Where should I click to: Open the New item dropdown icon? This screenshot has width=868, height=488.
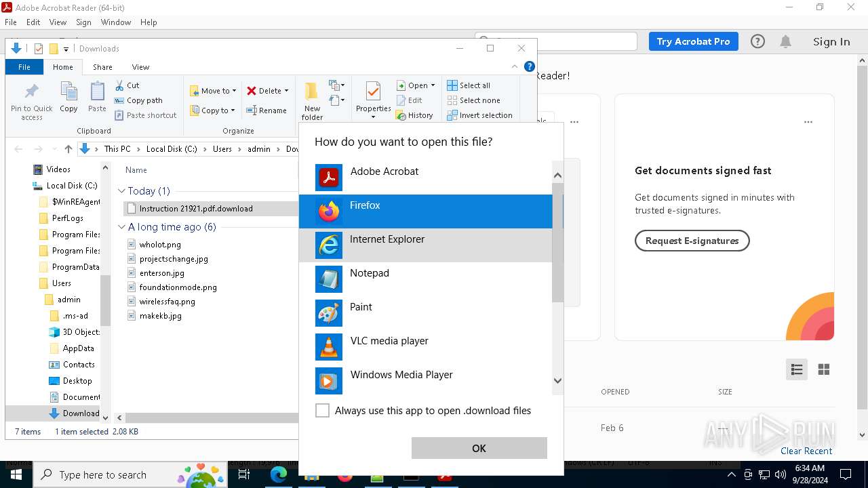(x=336, y=85)
